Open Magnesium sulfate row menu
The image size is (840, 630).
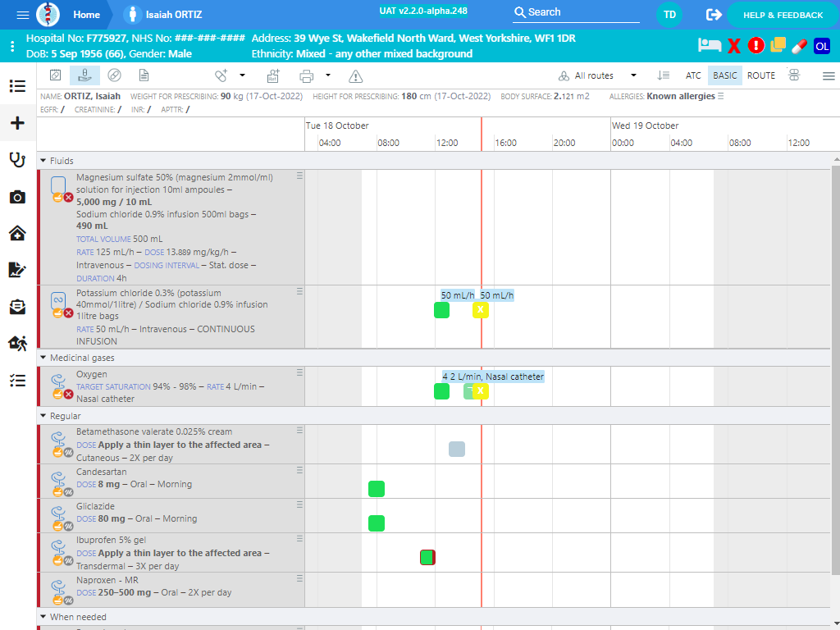(299, 176)
